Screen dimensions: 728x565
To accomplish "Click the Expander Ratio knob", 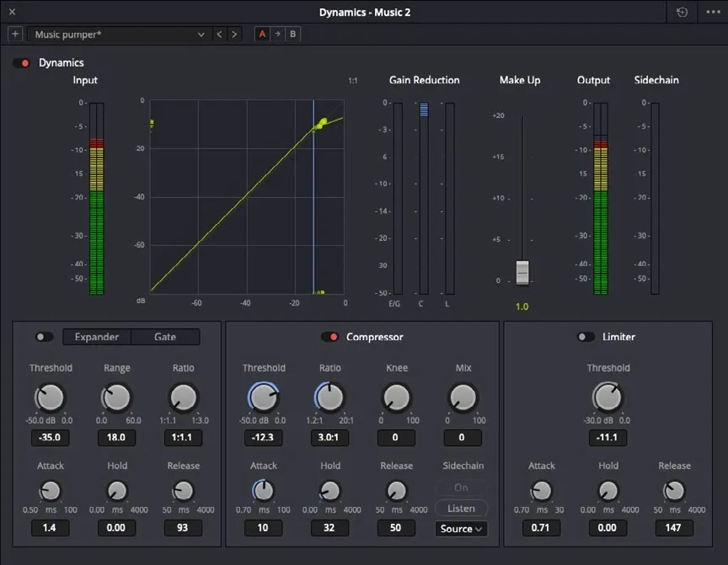I will click(184, 397).
